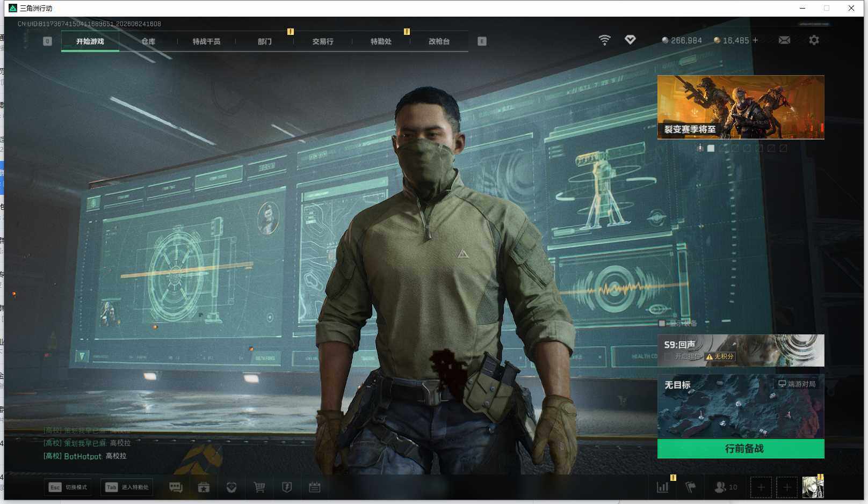Screen dimensions: 868x504
Task: Open the diamond shield icon in bottom bar
Action: pyautogui.click(x=232, y=487)
